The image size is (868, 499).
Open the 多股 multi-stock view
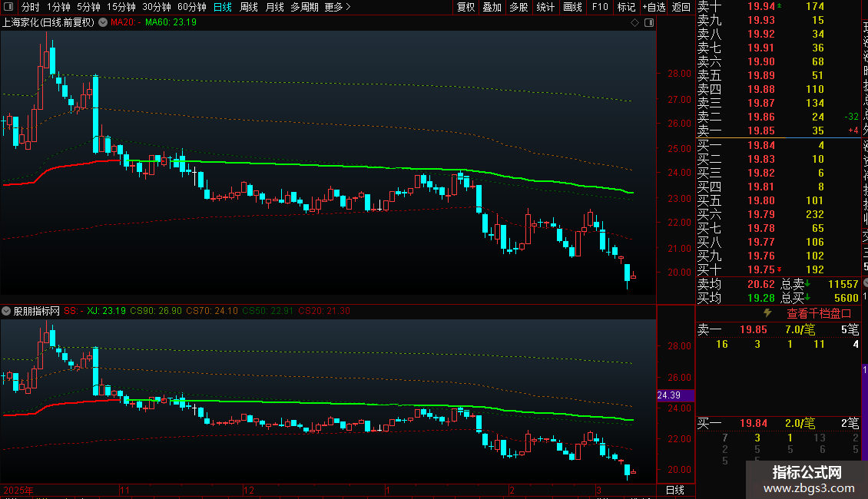point(518,7)
